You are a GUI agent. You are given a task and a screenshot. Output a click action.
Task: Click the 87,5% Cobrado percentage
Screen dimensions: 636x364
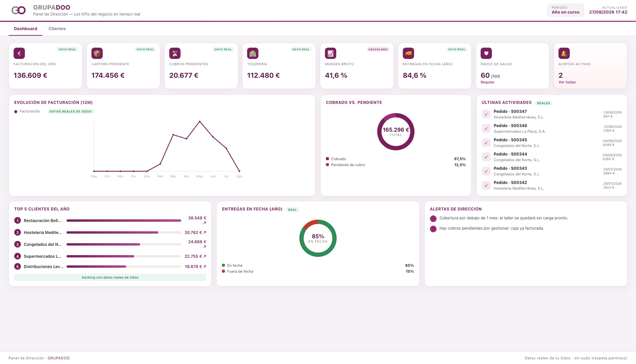pos(460,159)
